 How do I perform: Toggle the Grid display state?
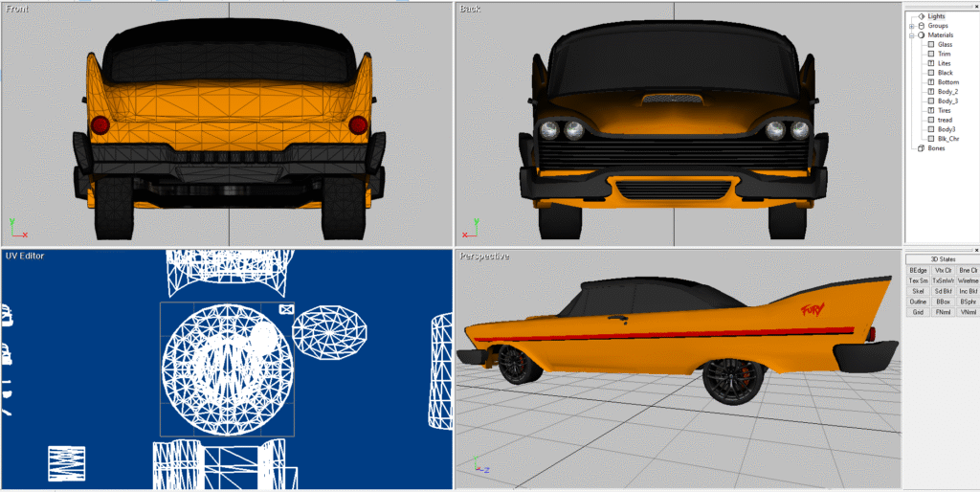918,312
